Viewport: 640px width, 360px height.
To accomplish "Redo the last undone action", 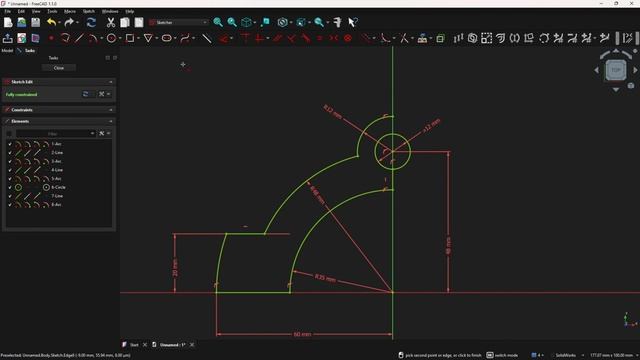I will pyautogui.click(x=69, y=22).
